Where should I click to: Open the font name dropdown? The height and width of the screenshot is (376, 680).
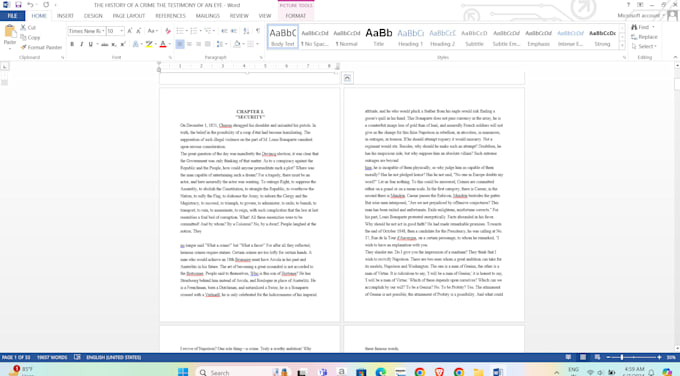coord(103,31)
